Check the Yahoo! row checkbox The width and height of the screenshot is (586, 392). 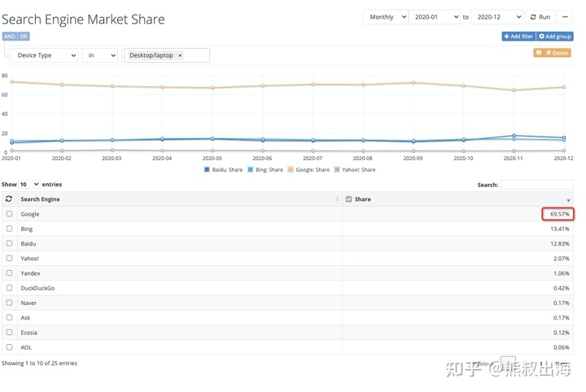[9, 259]
